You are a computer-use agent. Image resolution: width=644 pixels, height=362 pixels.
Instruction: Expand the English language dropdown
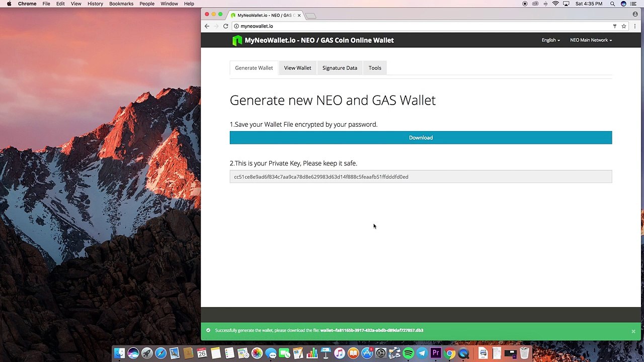[551, 40]
